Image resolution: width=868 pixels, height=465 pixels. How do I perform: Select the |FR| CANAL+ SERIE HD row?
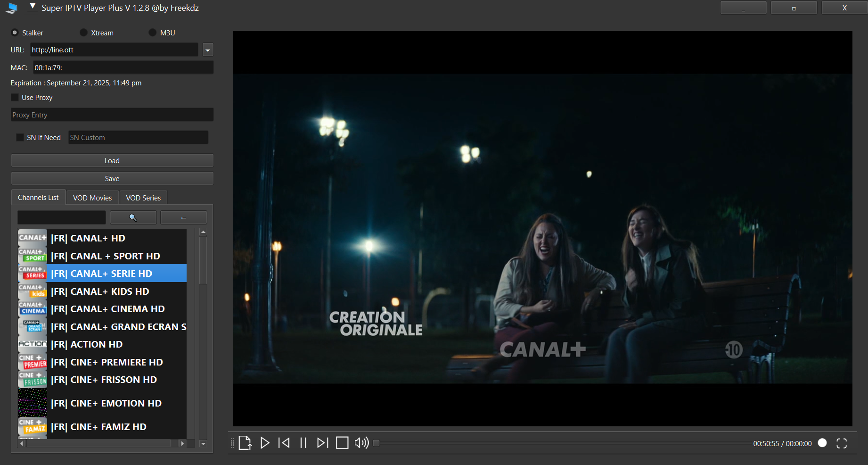coord(102,274)
